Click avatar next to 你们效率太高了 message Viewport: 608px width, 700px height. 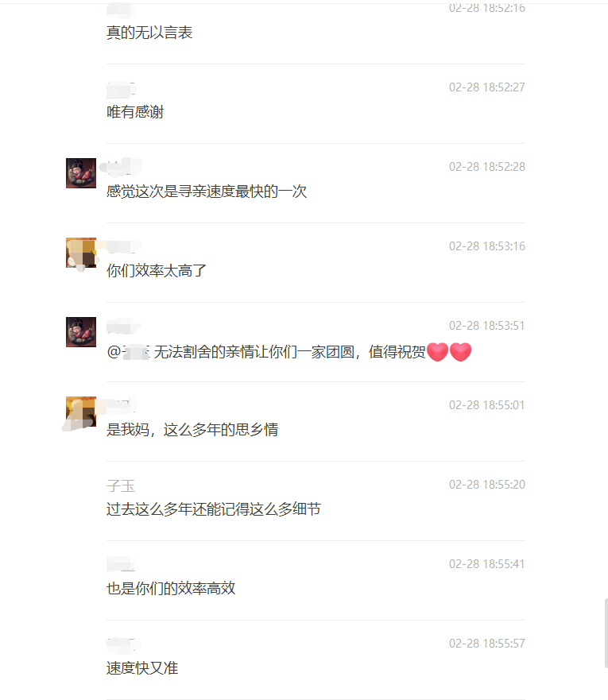[81, 253]
